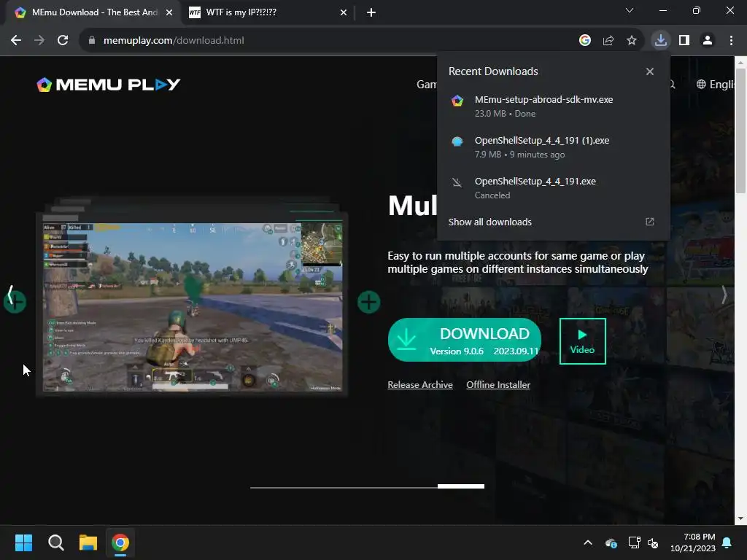Bookmark this tab with star icon
This screenshot has width=747, height=560.
pyautogui.click(x=632, y=41)
